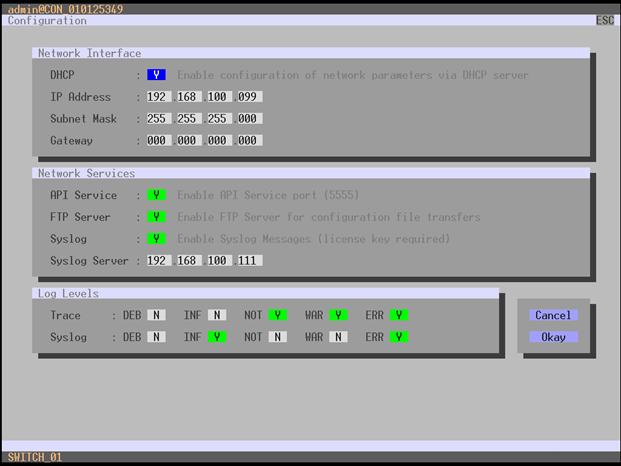This screenshot has width=621, height=466.
Task: Click the DHCP description text
Action: click(353, 75)
